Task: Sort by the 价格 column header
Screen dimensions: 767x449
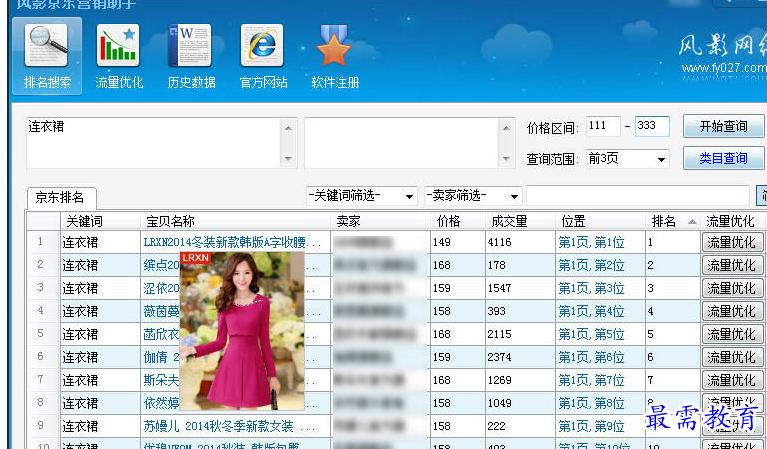Action: point(458,222)
